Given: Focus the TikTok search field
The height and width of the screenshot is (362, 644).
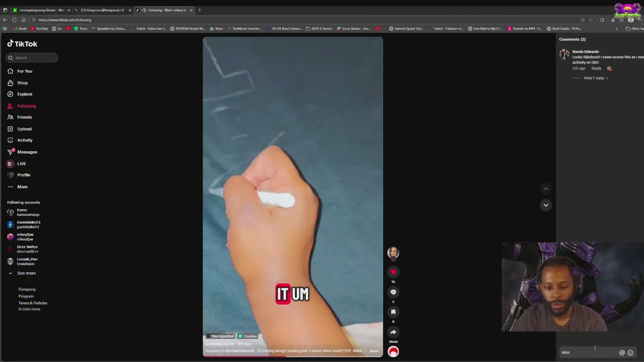Looking at the screenshot, I should point(32,58).
